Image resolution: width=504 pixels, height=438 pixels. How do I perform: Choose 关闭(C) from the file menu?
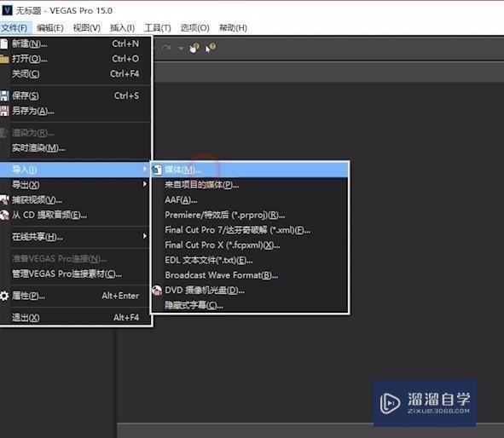[76, 74]
